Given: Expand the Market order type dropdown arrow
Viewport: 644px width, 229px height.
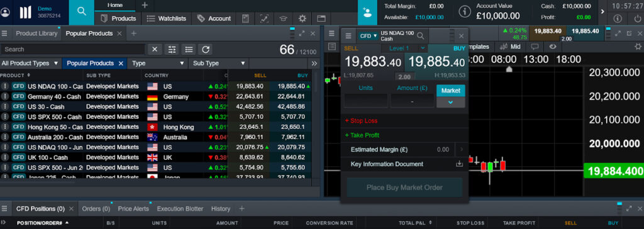Looking at the screenshot, I should pos(450,103).
